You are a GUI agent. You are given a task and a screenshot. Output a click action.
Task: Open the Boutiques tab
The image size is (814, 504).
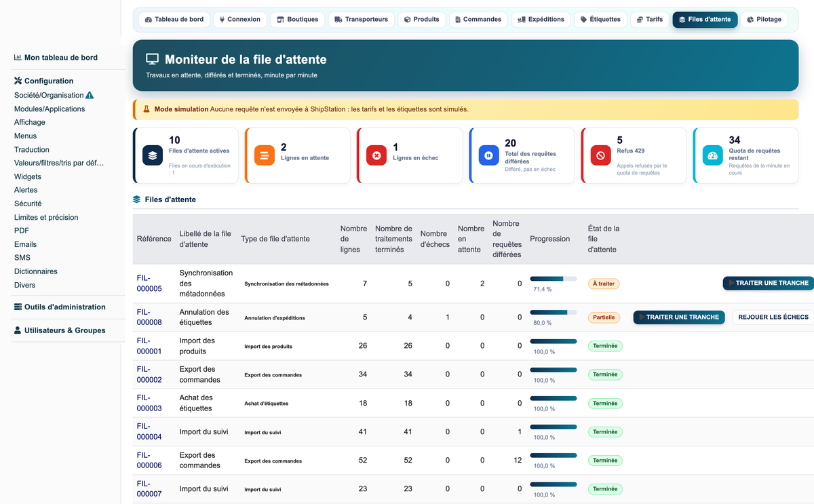pos(298,20)
